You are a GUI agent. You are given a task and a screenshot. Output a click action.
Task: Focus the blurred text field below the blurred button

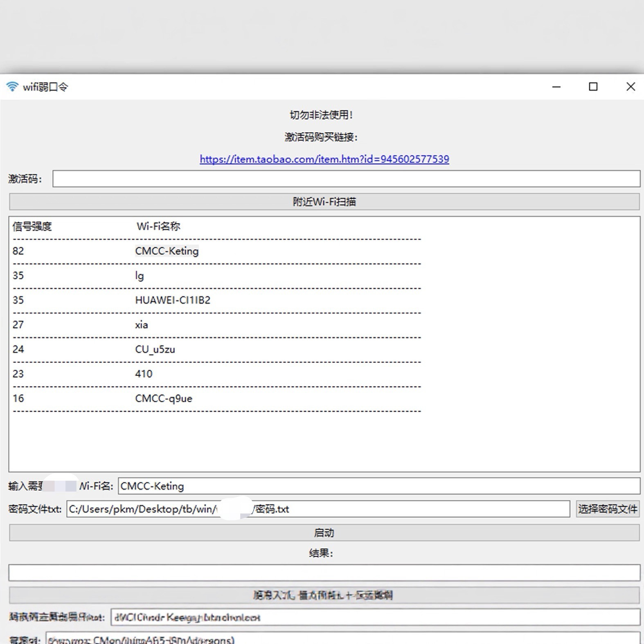point(375,617)
